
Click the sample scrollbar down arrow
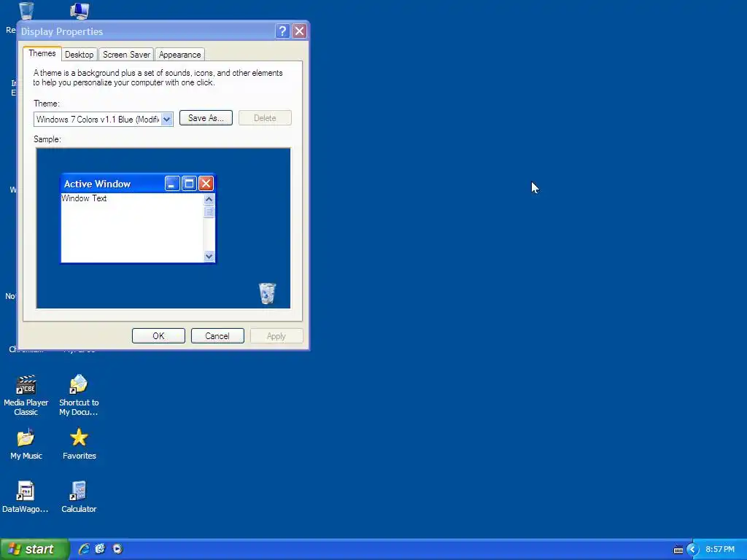coord(209,256)
